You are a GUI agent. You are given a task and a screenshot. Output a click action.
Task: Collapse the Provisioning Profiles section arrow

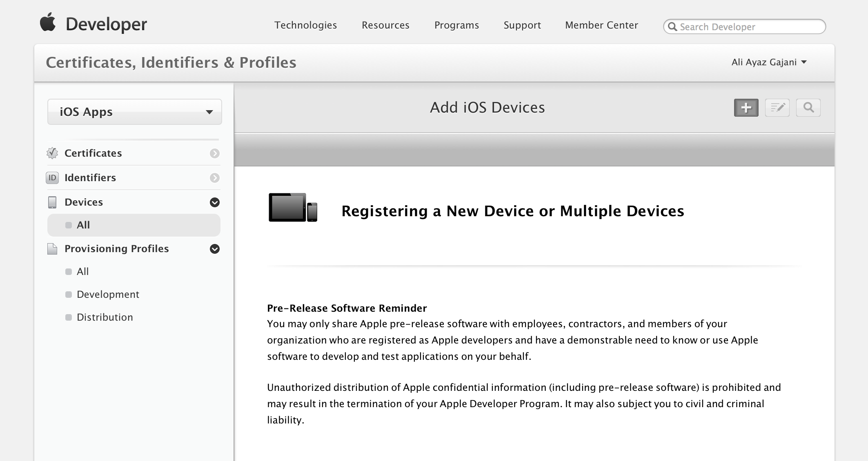[215, 249]
